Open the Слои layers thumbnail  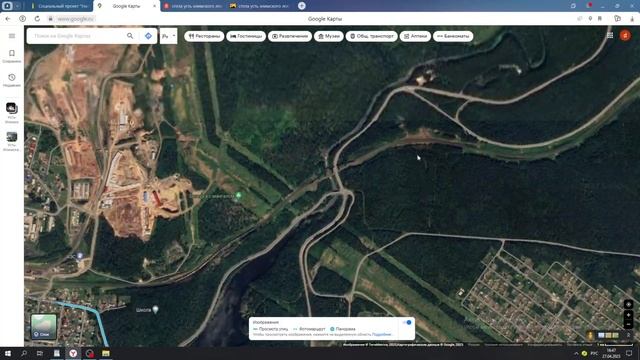point(44,327)
